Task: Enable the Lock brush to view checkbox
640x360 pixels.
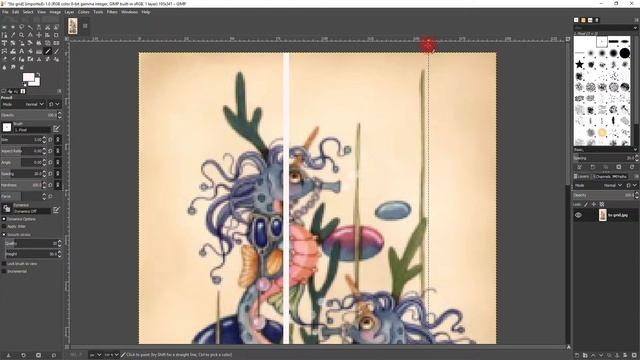Action: 4,264
